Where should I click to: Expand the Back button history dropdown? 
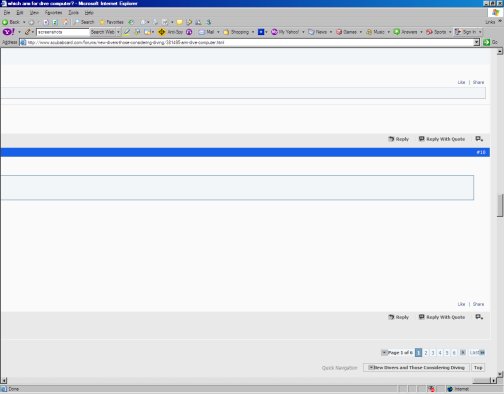click(24, 22)
